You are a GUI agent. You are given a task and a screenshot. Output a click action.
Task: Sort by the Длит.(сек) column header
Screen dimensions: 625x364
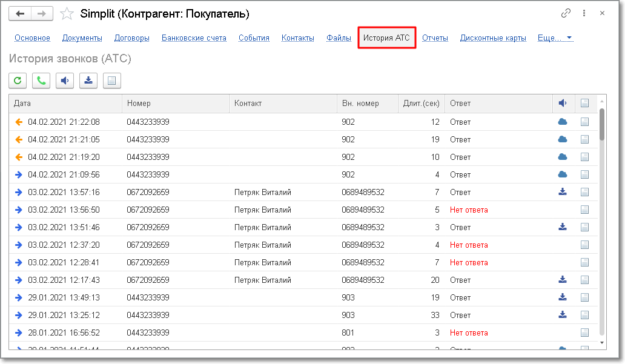click(421, 103)
